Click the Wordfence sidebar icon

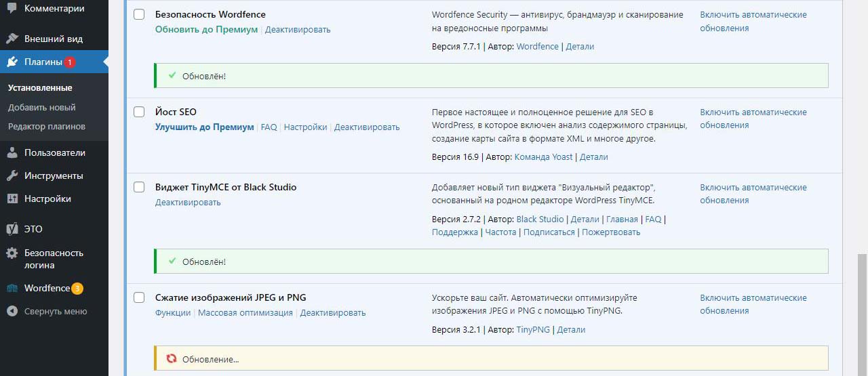12,289
